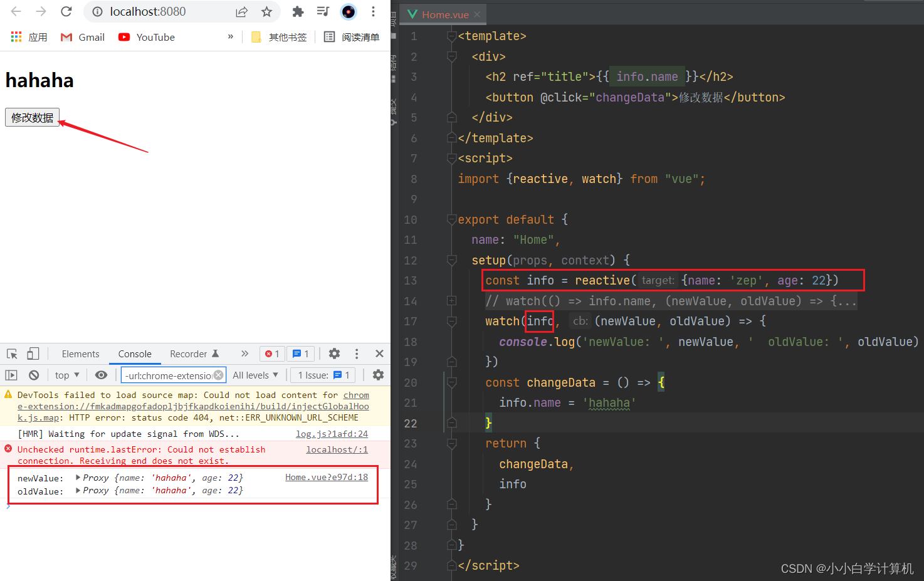This screenshot has width=924, height=581.
Task: Close the DevTools panel
Action: [x=379, y=353]
